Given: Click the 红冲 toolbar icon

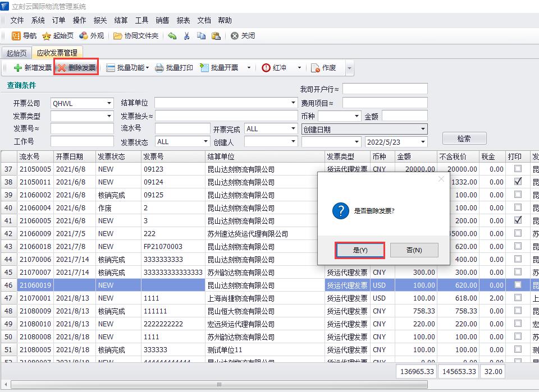Looking at the screenshot, I should (x=266, y=68).
